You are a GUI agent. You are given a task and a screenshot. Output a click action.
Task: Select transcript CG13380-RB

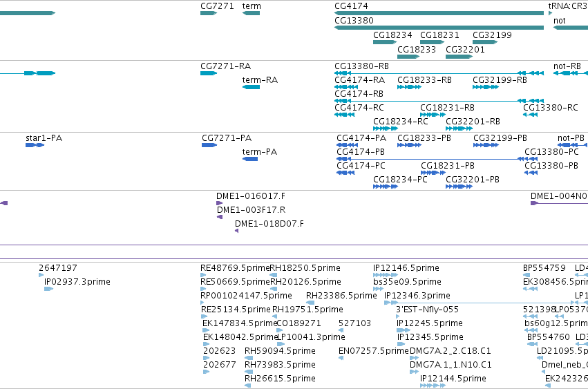[x=439, y=73]
